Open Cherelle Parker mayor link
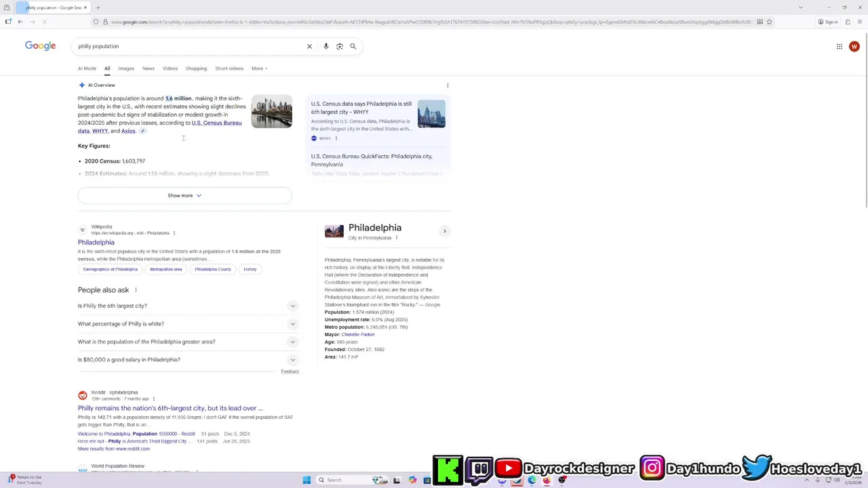The height and width of the screenshot is (488, 868). 358,334
